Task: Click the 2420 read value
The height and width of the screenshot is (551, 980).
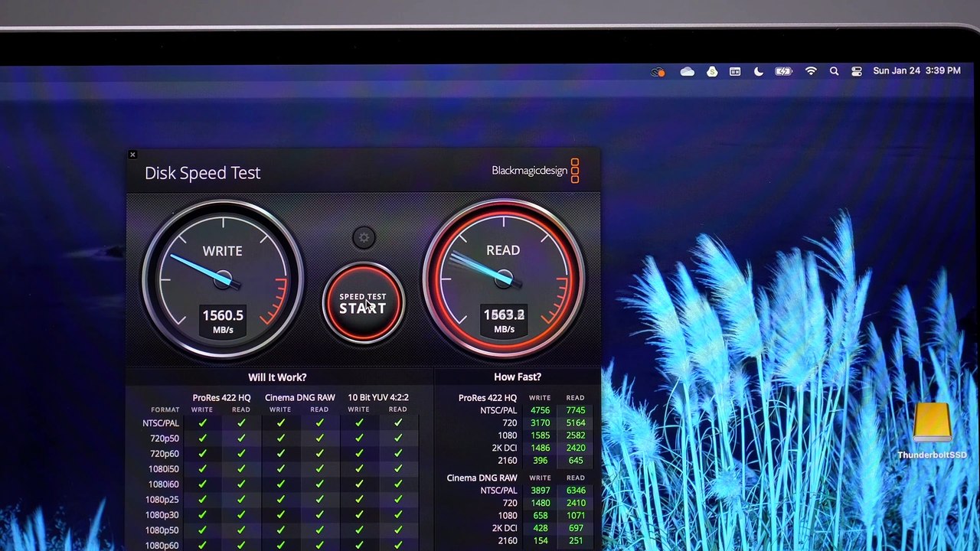Action: coord(576,448)
